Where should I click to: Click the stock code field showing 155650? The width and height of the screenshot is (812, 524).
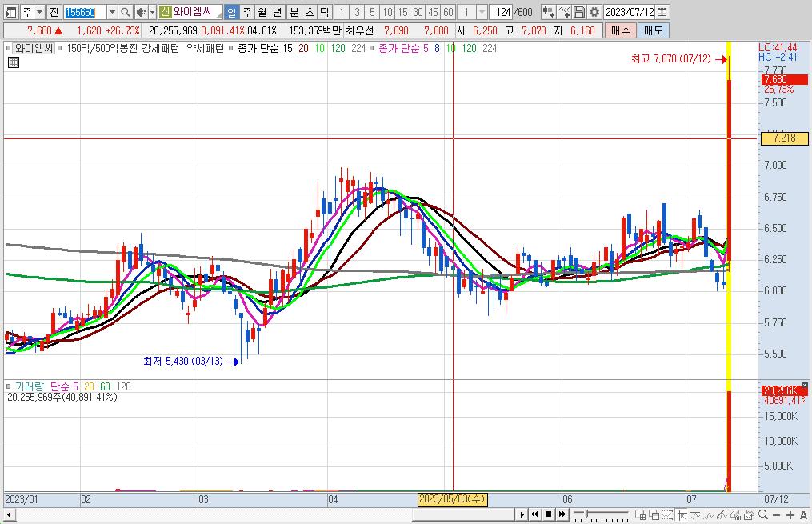84,11
